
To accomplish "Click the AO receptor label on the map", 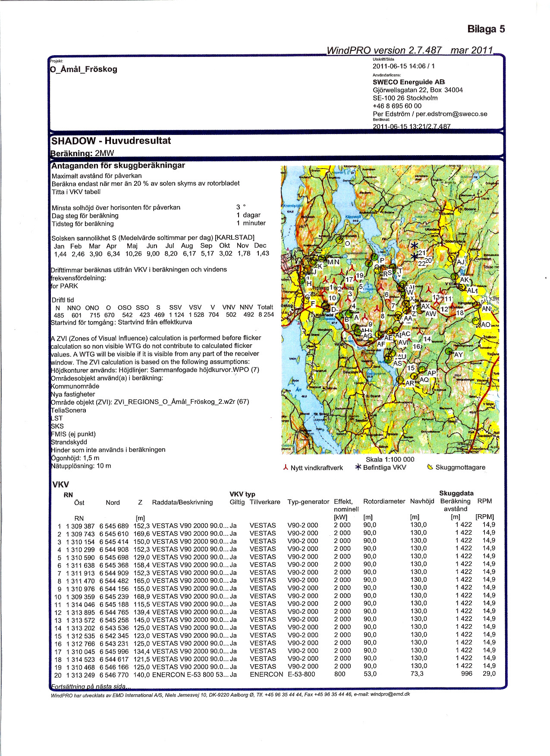I will (486, 325).
